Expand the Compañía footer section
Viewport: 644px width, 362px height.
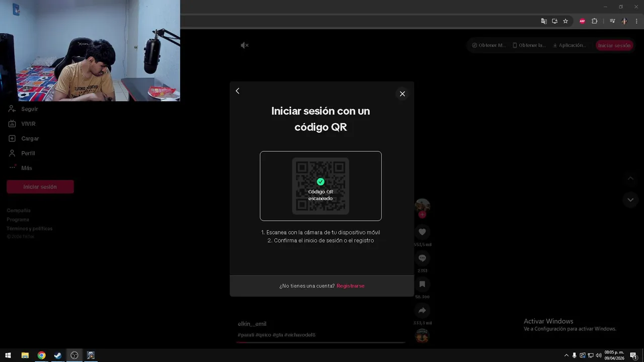19,211
